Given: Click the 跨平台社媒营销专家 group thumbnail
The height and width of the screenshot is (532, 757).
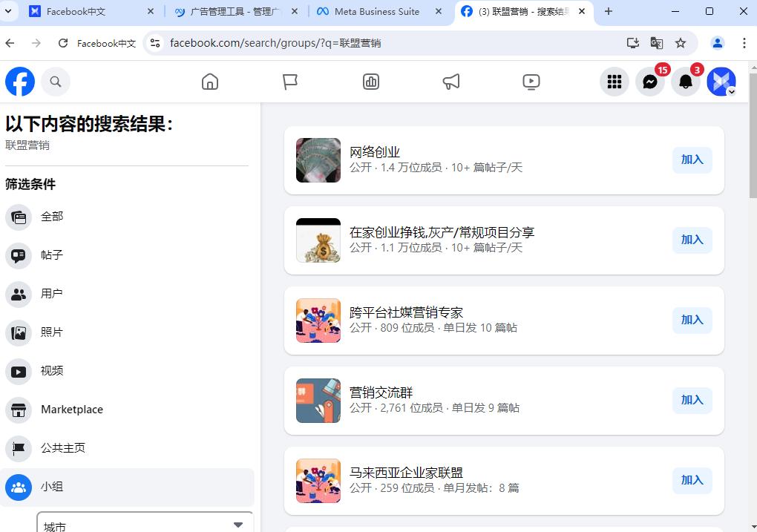Looking at the screenshot, I should (318, 321).
